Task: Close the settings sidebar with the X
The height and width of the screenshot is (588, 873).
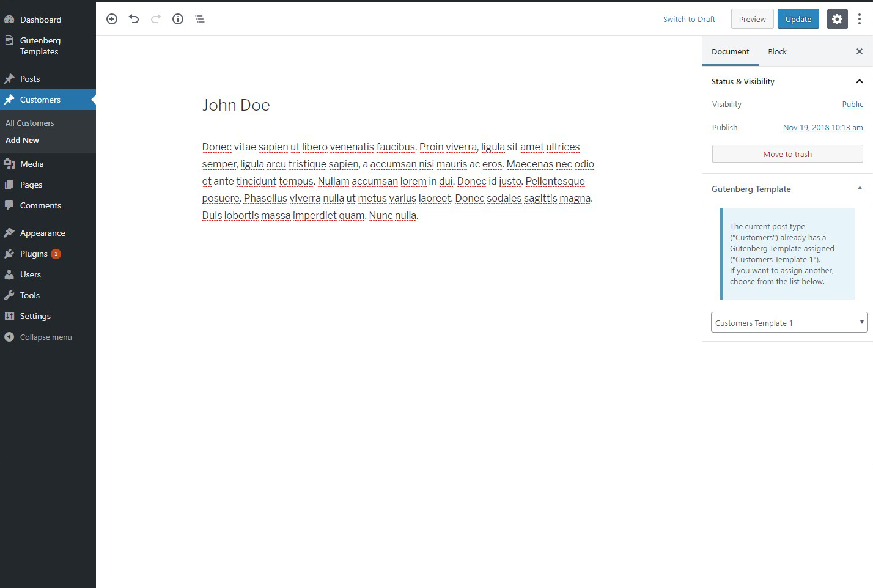Action: click(860, 51)
